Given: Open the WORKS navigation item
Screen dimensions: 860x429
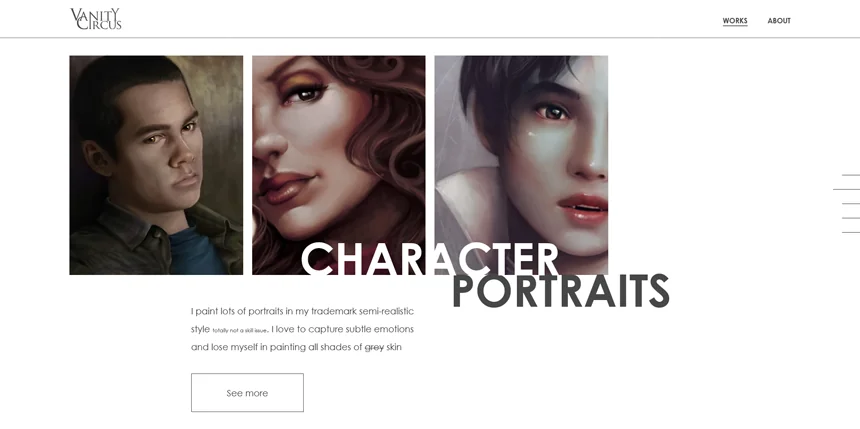Looking at the screenshot, I should [x=734, y=21].
